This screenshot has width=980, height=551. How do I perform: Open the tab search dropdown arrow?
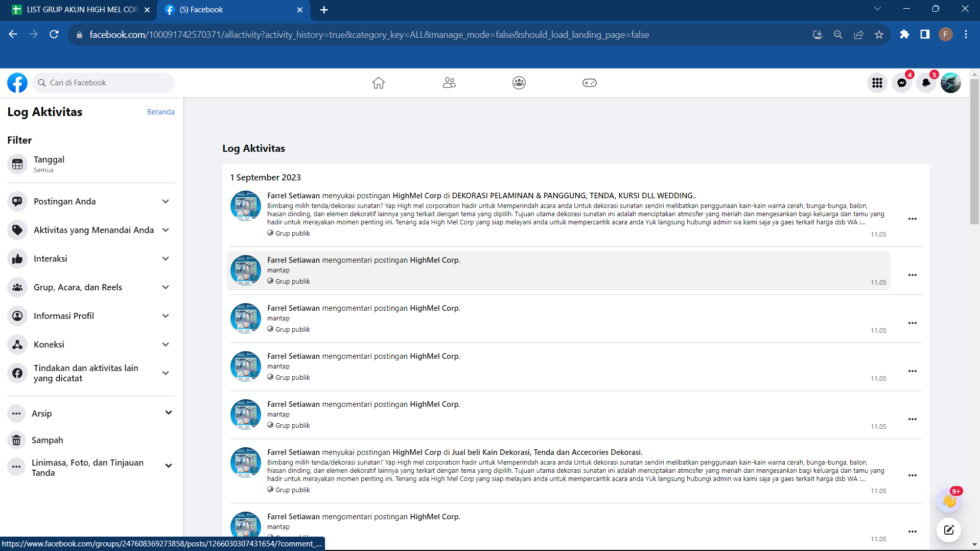[877, 9]
